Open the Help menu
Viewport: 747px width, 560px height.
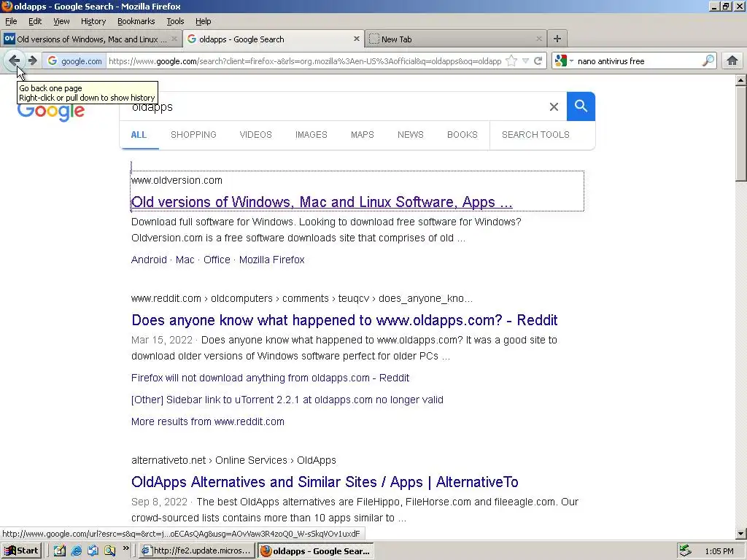pos(203,21)
